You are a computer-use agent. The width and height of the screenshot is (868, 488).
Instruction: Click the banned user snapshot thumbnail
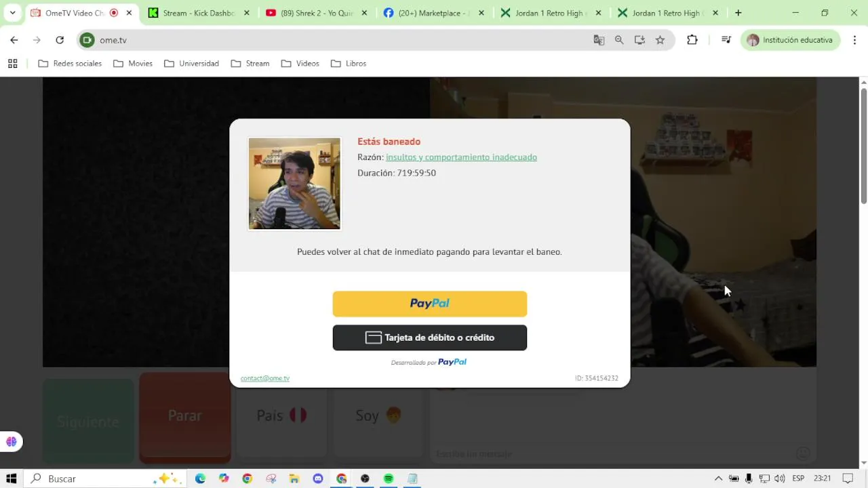294,184
